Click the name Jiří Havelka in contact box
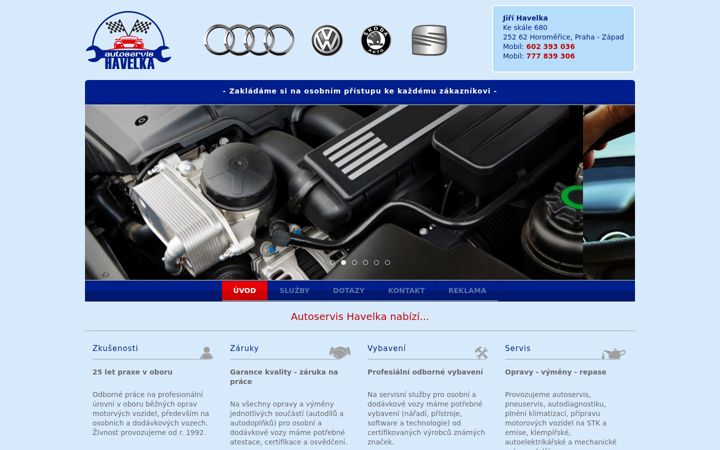Screen dimensions: 720x450 [525, 18]
